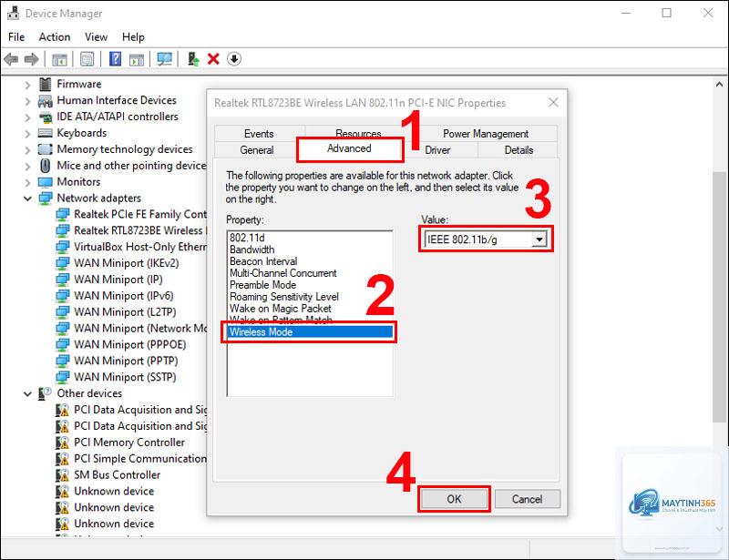Click the OK button

tap(454, 499)
